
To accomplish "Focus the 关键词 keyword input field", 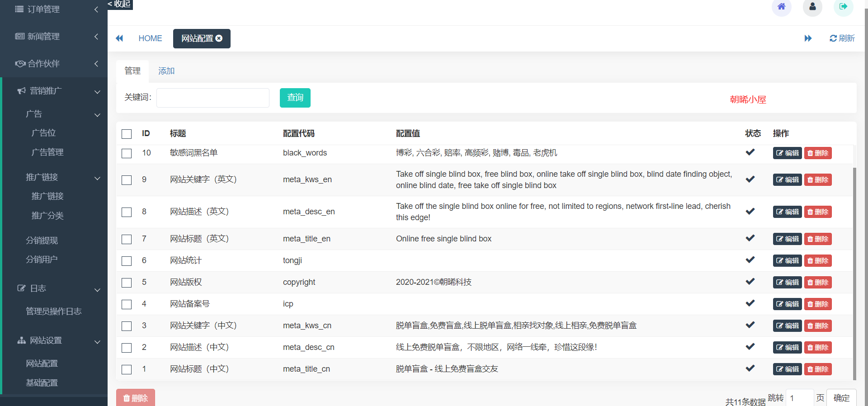I will (212, 98).
